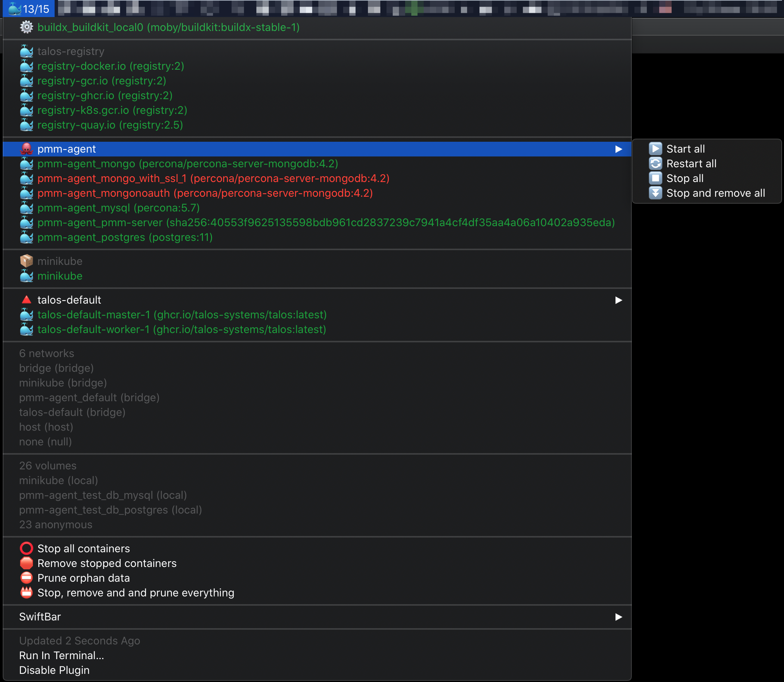Open pmm-agent_mysql (percona:5.7) container
This screenshot has height=682, width=784.
tap(317, 208)
